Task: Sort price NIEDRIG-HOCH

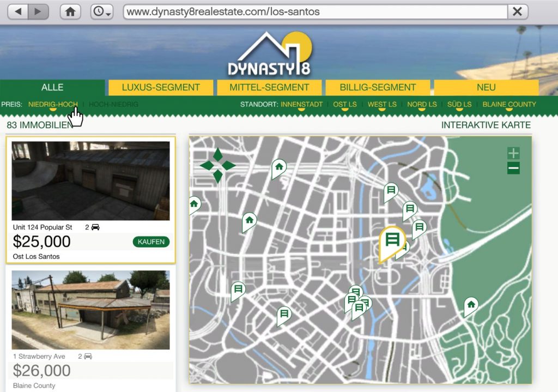Action: tap(53, 104)
